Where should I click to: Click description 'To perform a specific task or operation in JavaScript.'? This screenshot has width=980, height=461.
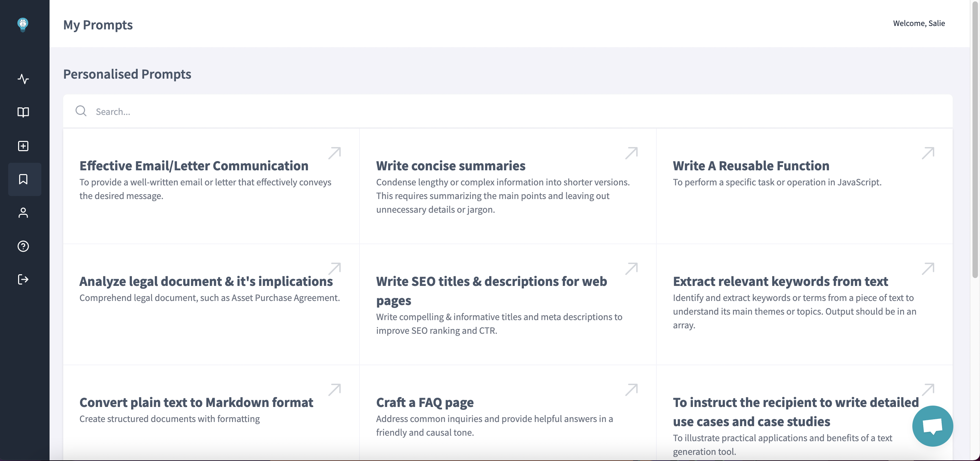click(x=777, y=182)
